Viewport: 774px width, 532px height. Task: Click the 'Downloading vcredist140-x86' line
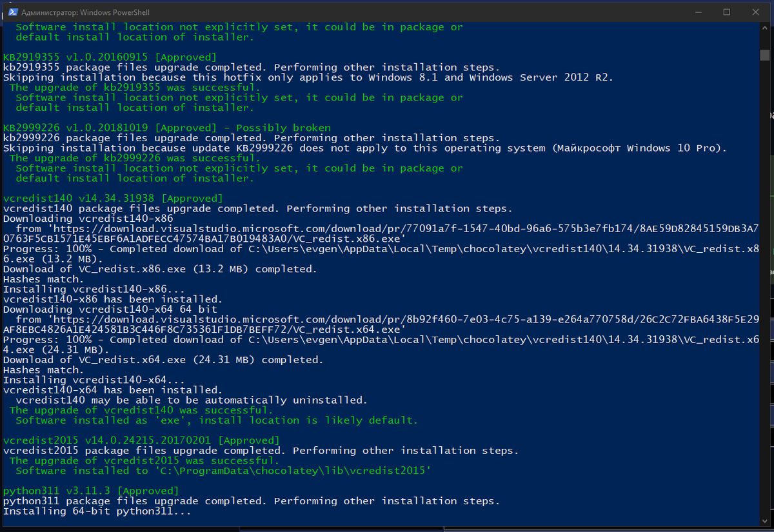click(x=88, y=219)
